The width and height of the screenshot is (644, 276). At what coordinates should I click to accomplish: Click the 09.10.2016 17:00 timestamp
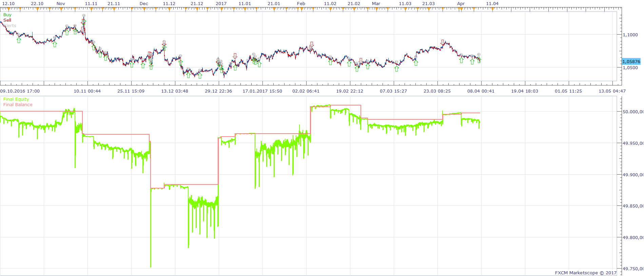tap(20, 91)
